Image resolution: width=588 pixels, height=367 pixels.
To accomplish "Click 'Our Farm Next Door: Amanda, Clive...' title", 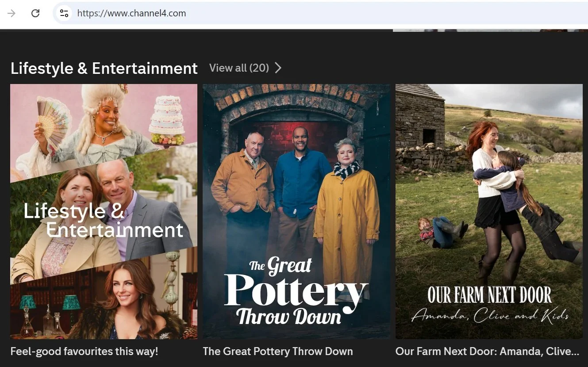I will click(487, 352).
